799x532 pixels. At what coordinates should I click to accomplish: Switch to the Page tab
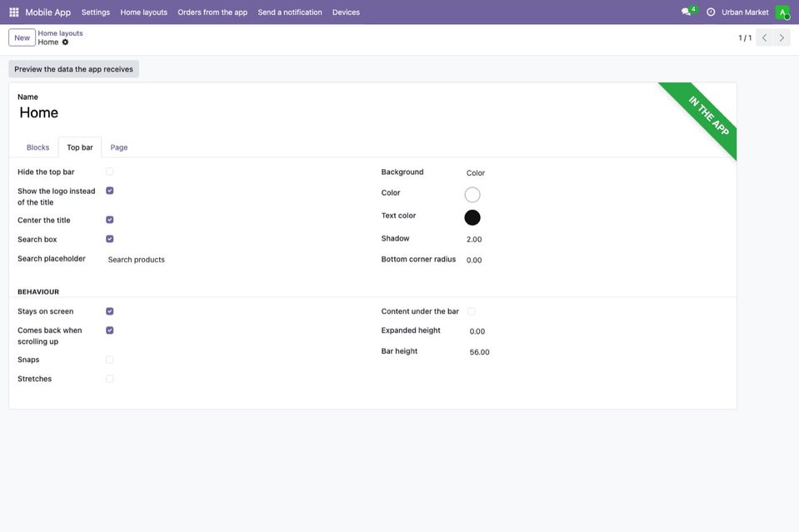pos(119,147)
